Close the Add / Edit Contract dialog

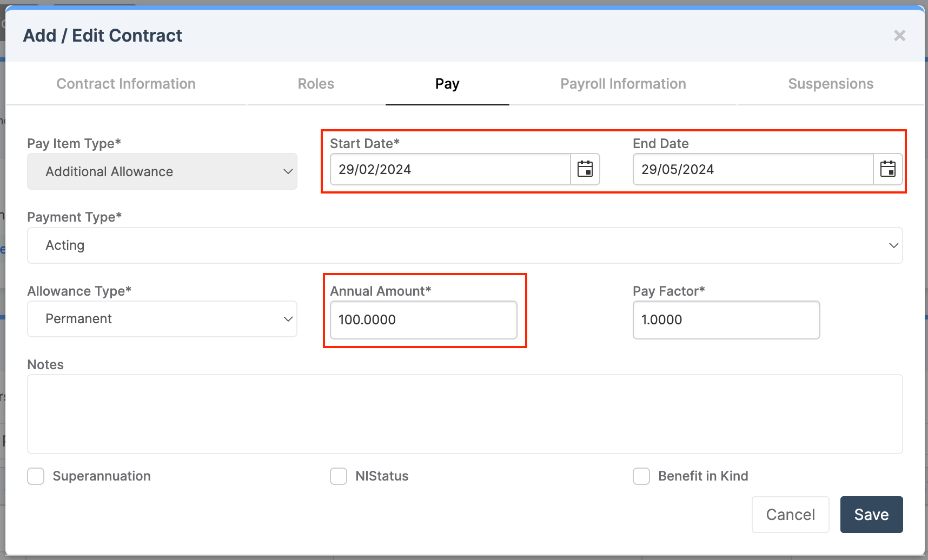(899, 36)
